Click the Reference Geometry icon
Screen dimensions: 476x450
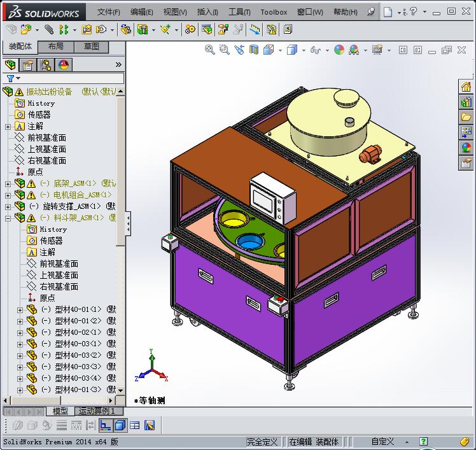[165, 29]
